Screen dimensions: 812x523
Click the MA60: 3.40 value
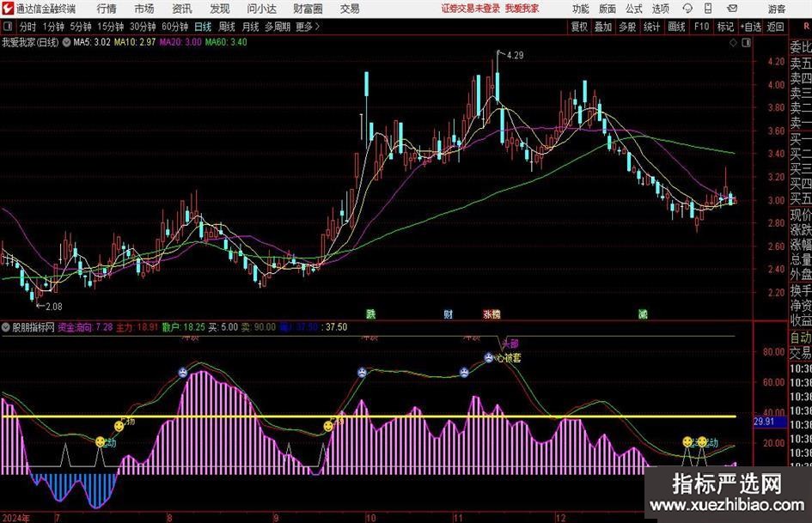pos(226,42)
